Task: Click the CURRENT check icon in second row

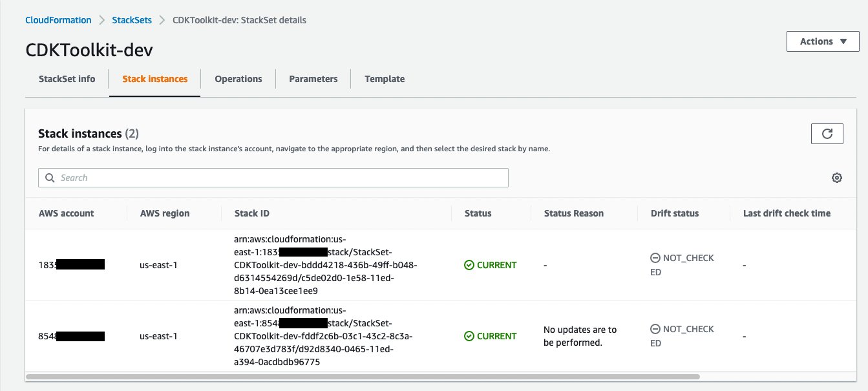Action: [x=469, y=335]
